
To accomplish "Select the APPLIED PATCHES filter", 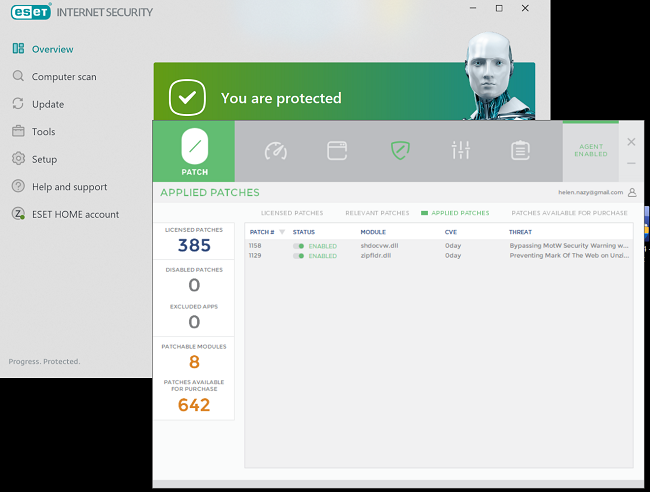I will click(460, 213).
